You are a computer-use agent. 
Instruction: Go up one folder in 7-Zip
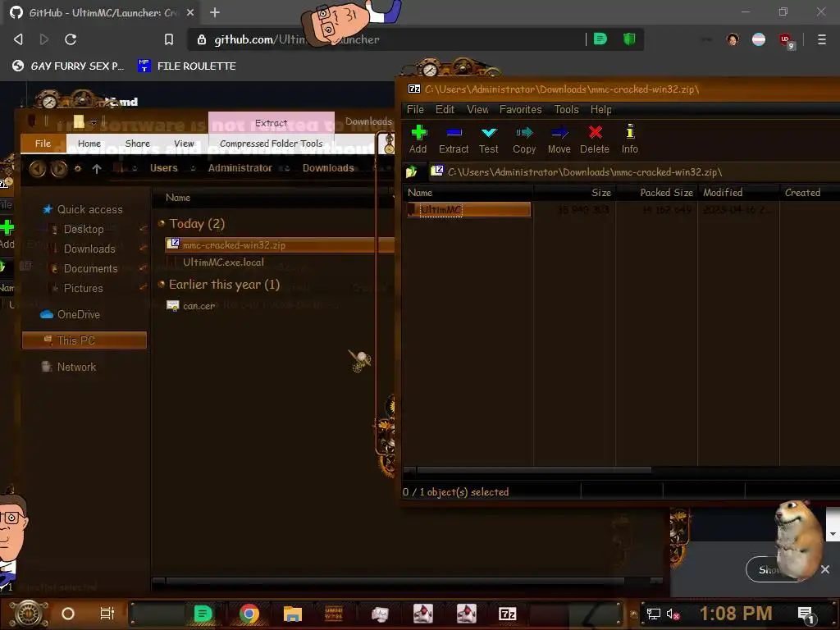(x=412, y=172)
